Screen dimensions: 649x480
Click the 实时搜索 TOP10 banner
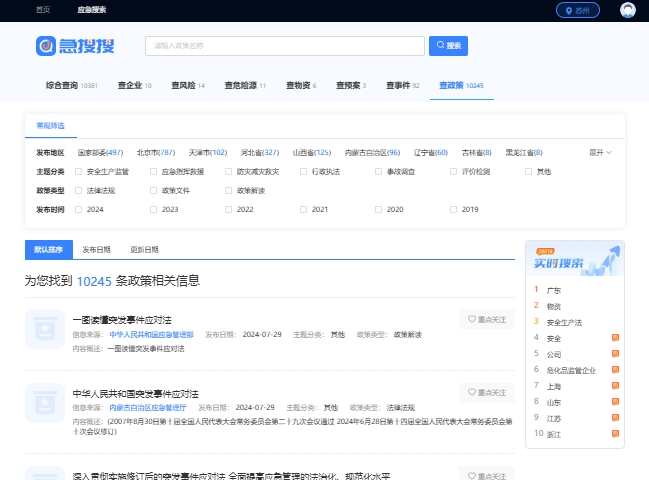pyautogui.click(x=575, y=259)
